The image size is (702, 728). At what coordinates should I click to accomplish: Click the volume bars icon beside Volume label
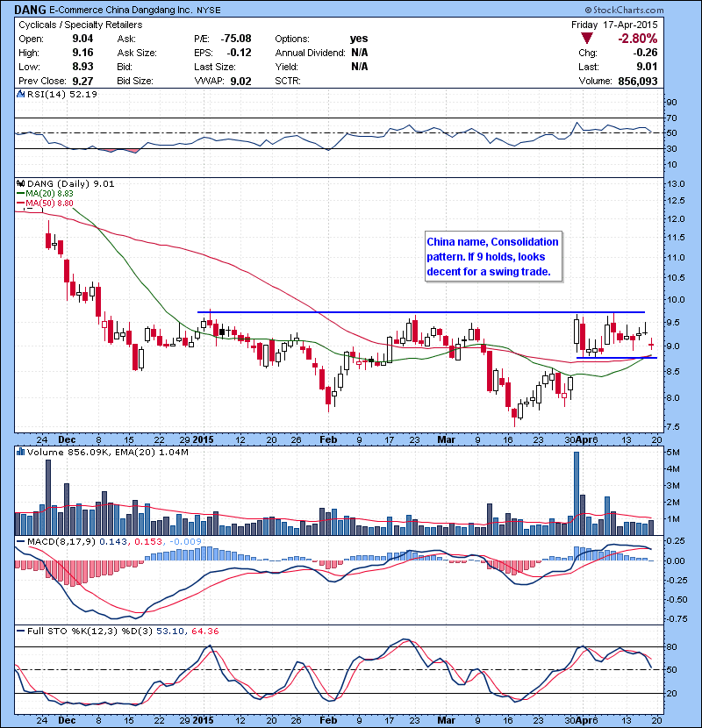(20, 452)
